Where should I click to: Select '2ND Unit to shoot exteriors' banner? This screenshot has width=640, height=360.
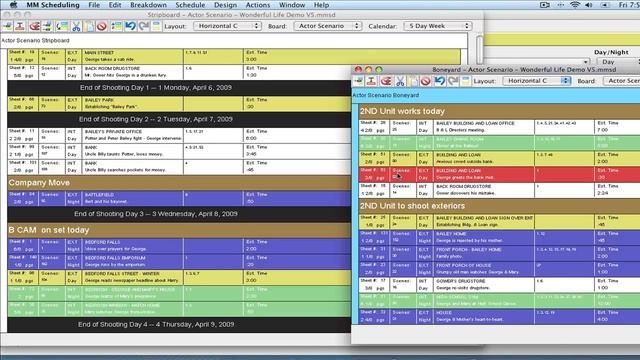click(x=499, y=206)
